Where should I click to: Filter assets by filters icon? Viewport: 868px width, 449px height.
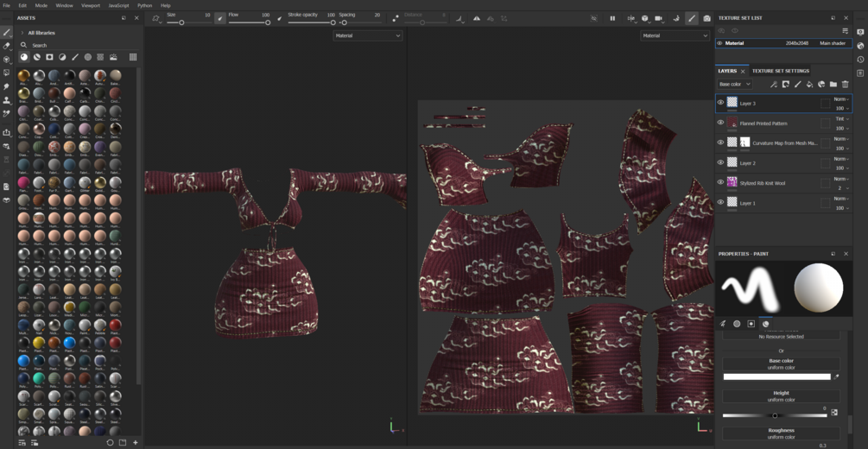pos(62,57)
